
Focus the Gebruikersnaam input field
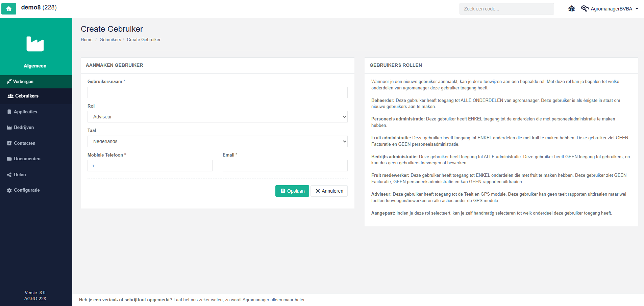pyautogui.click(x=218, y=92)
